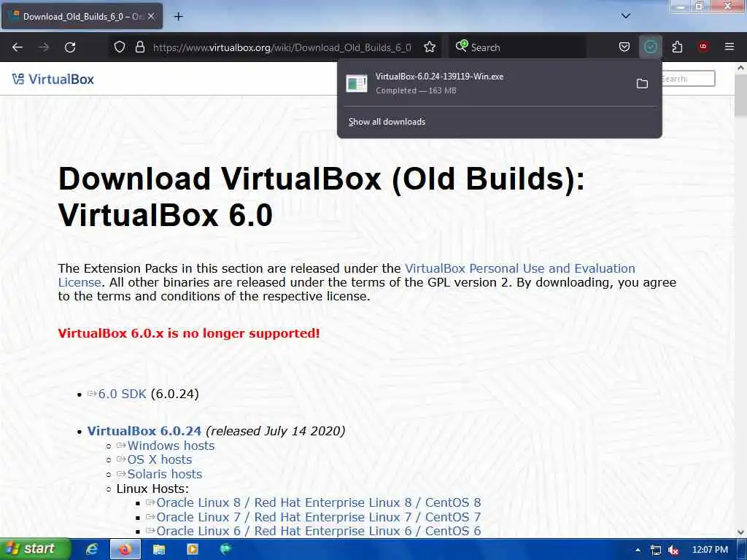Screen dimensions: 747x560
Task: Click the forward navigation arrow
Action: 44,47
